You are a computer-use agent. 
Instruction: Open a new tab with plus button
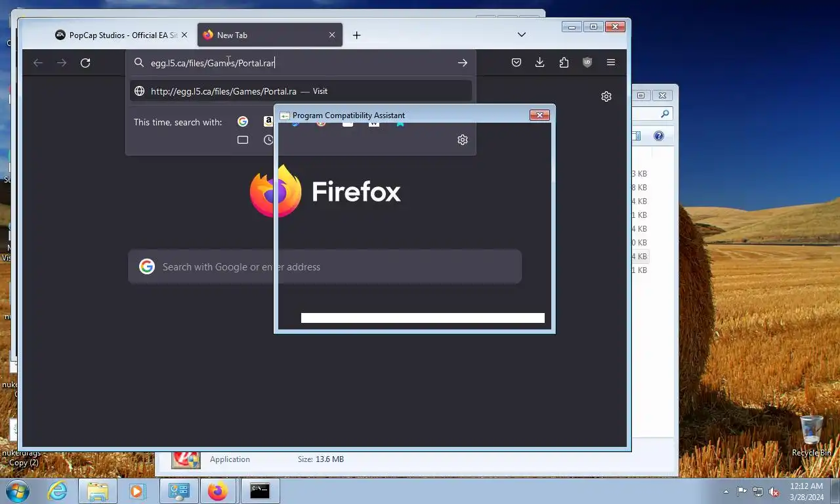coord(356,35)
